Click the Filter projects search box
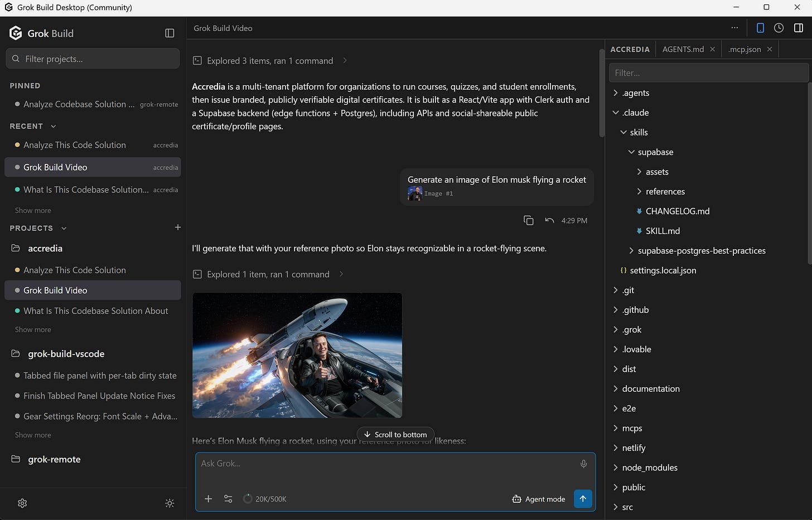 click(93, 59)
